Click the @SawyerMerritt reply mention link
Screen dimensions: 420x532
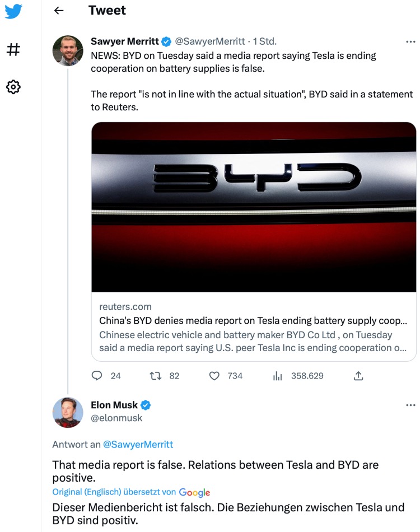point(138,444)
